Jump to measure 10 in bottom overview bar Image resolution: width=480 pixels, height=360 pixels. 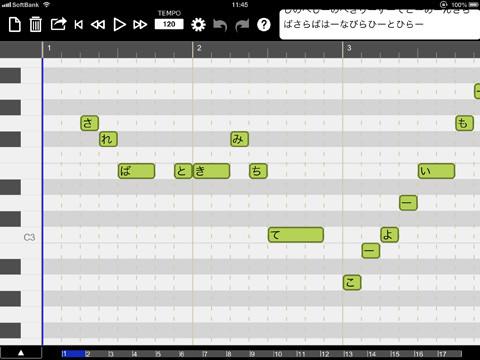pyautogui.click(x=278, y=354)
